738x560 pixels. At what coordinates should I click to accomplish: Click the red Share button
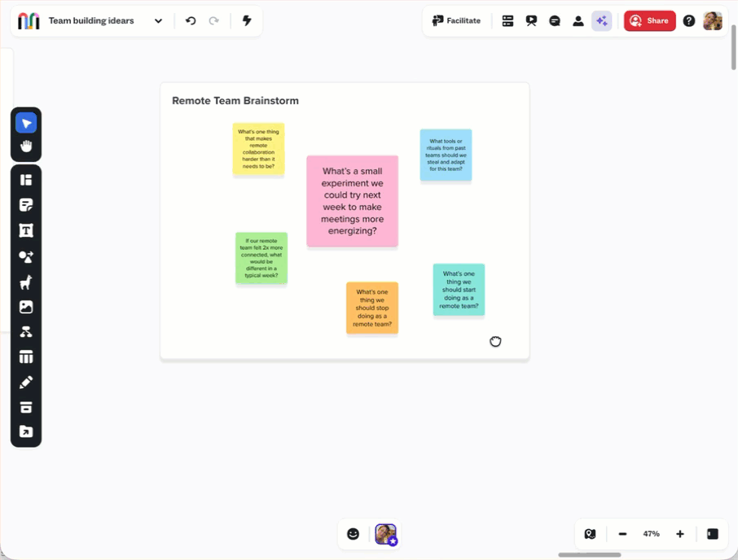[649, 20]
